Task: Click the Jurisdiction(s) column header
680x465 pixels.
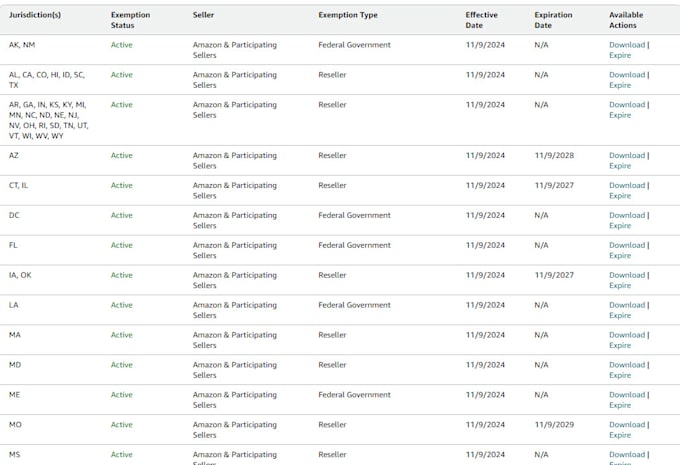Action: [35, 15]
